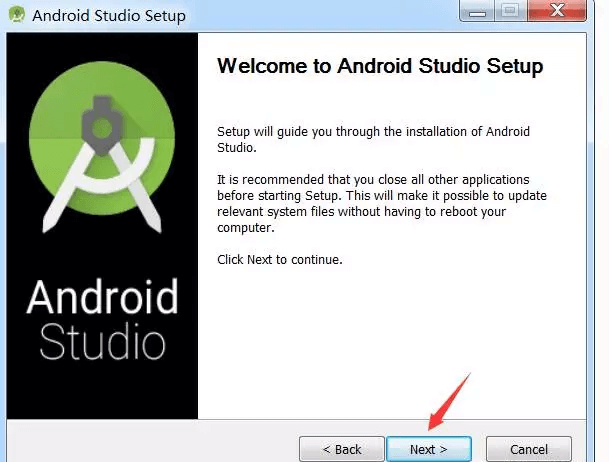Click the white 'Android Studio' sidebar wordmark
609x462 pixels.
(103, 319)
